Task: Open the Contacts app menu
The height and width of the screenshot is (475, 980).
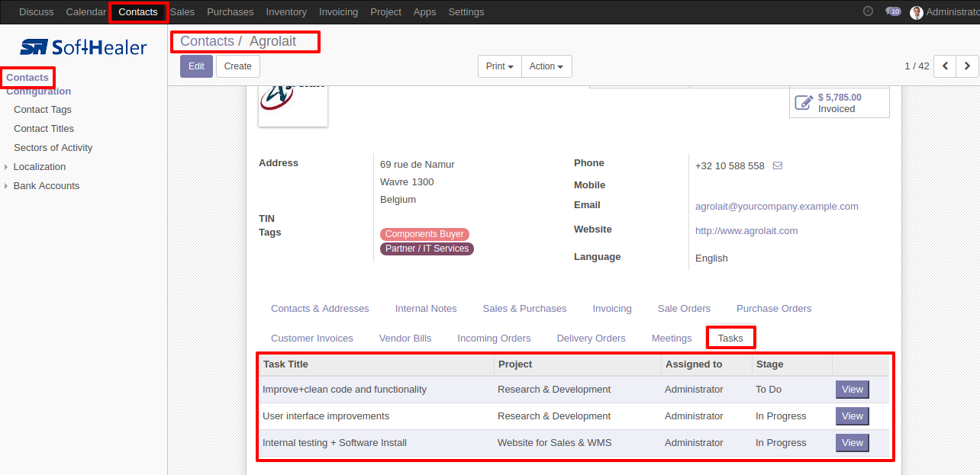Action: [138, 11]
